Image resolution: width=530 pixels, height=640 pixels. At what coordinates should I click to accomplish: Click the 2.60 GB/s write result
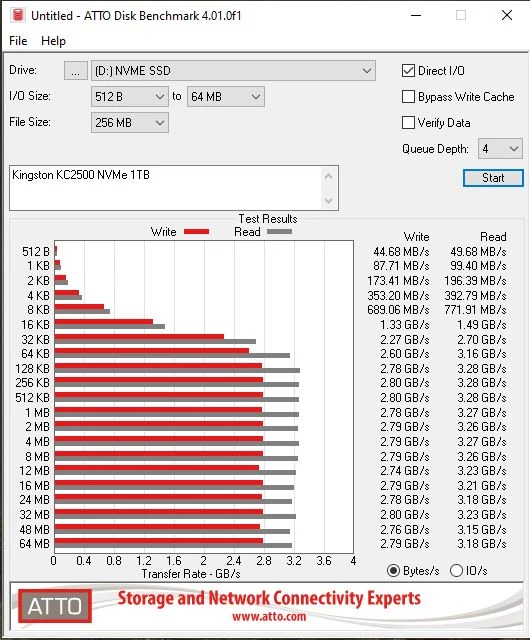[x=405, y=354]
